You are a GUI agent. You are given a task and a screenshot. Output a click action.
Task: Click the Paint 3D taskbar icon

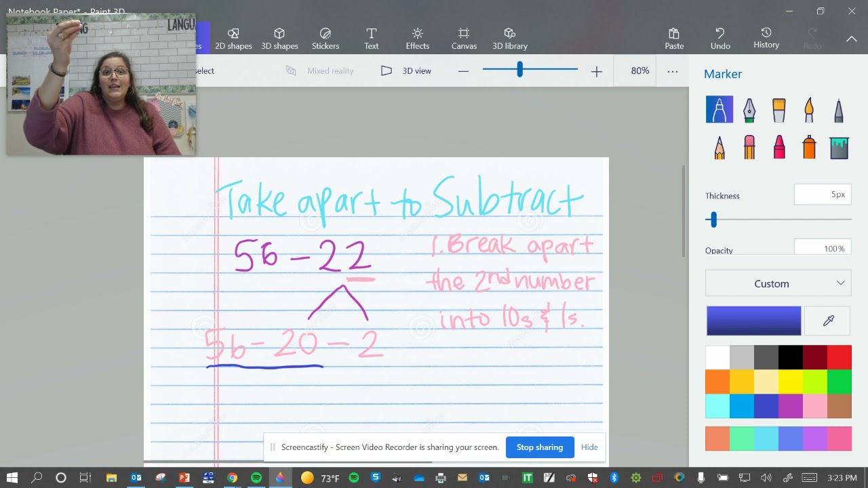[x=280, y=478]
